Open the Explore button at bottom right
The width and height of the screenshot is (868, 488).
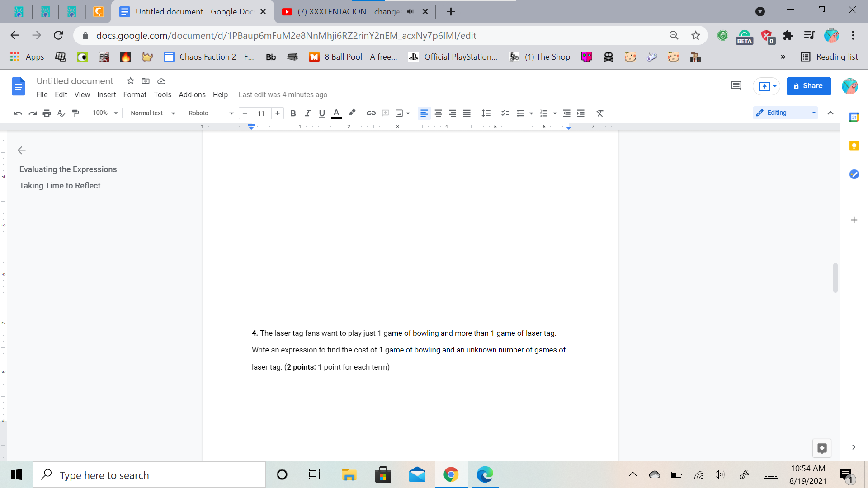point(822,448)
